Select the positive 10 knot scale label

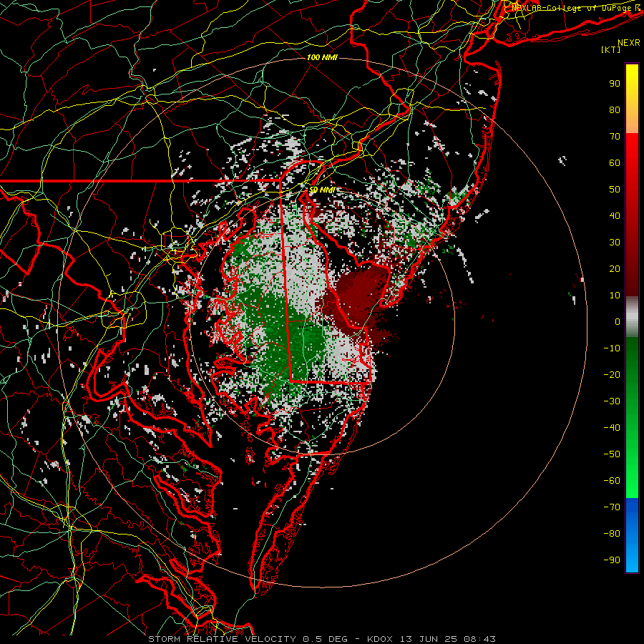pyautogui.click(x=615, y=296)
